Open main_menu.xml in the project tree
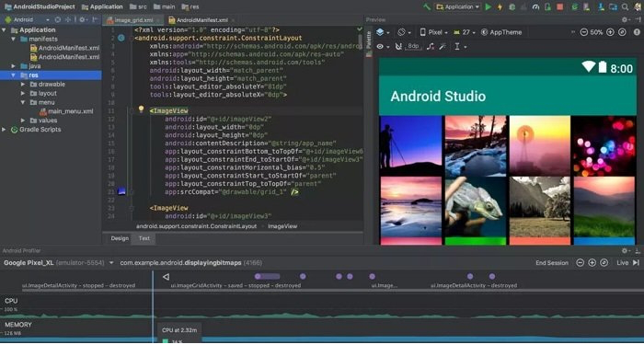Screen dimensions: 644x356 point(66,111)
